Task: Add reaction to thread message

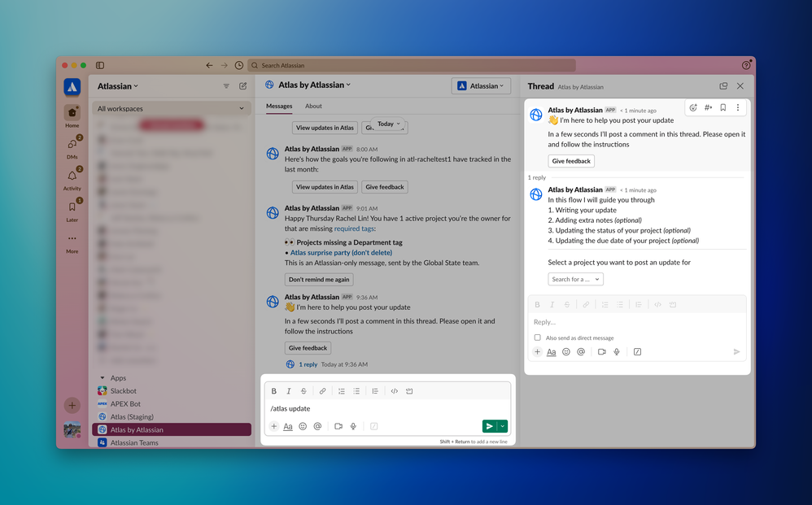Action: click(693, 107)
